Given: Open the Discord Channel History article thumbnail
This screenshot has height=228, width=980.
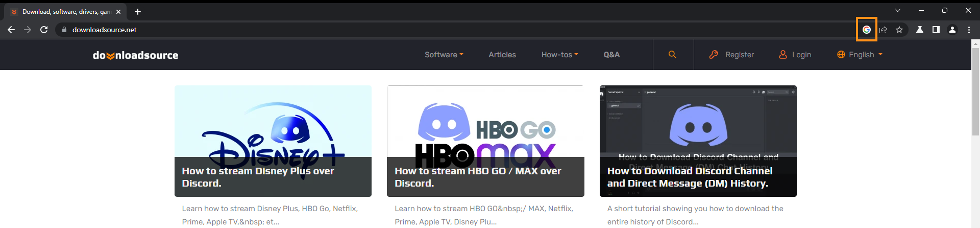Looking at the screenshot, I should pyautogui.click(x=698, y=141).
